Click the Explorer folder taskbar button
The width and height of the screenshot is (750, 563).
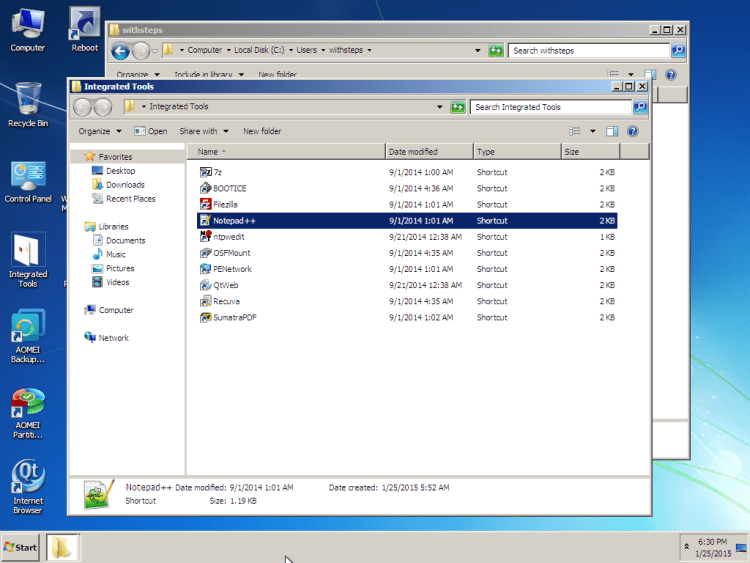62,547
